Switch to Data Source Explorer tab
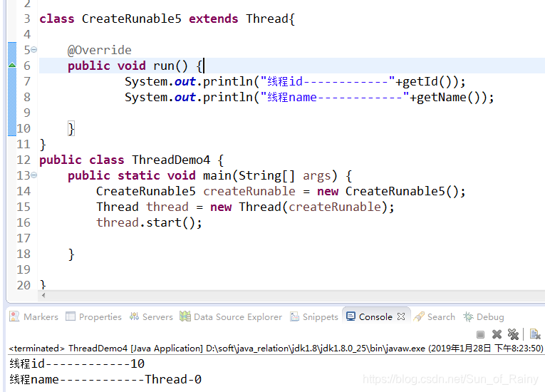 point(231,317)
